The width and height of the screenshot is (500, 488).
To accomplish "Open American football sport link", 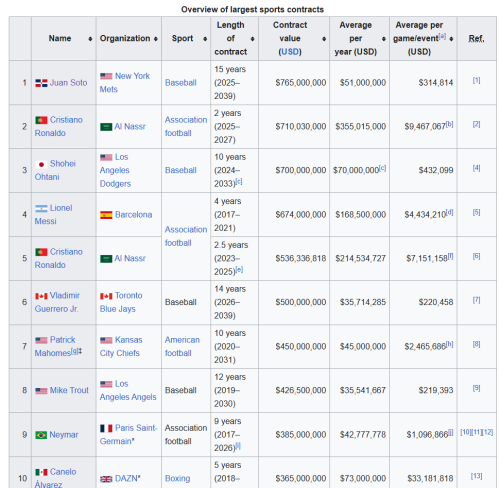I will (182, 347).
